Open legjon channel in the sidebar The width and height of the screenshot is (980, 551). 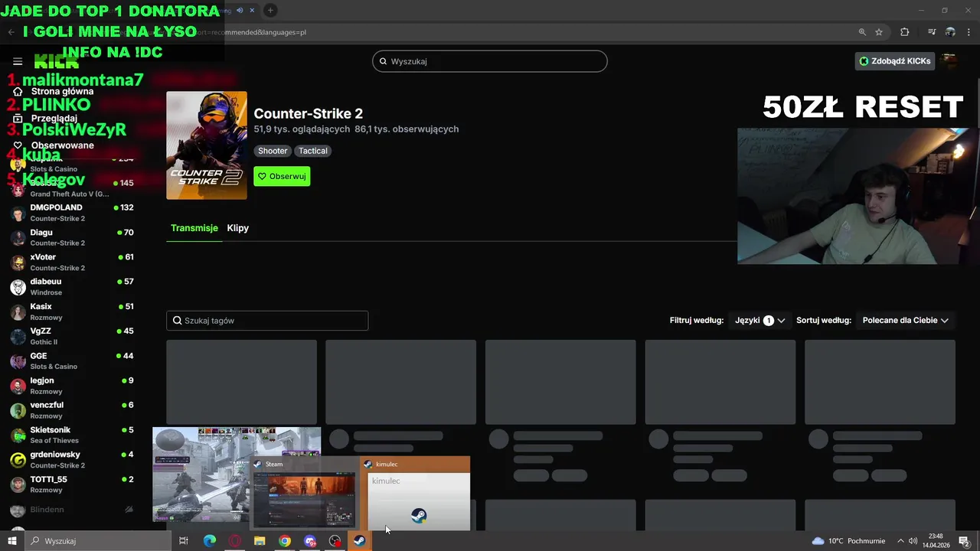[73, 386]
